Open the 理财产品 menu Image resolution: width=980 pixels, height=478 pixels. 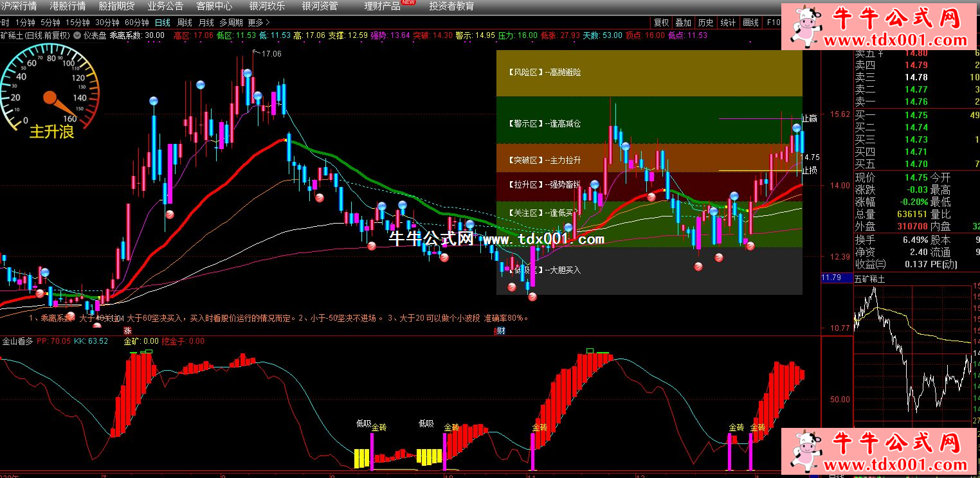pyautogui.click(x=382, y=6)
